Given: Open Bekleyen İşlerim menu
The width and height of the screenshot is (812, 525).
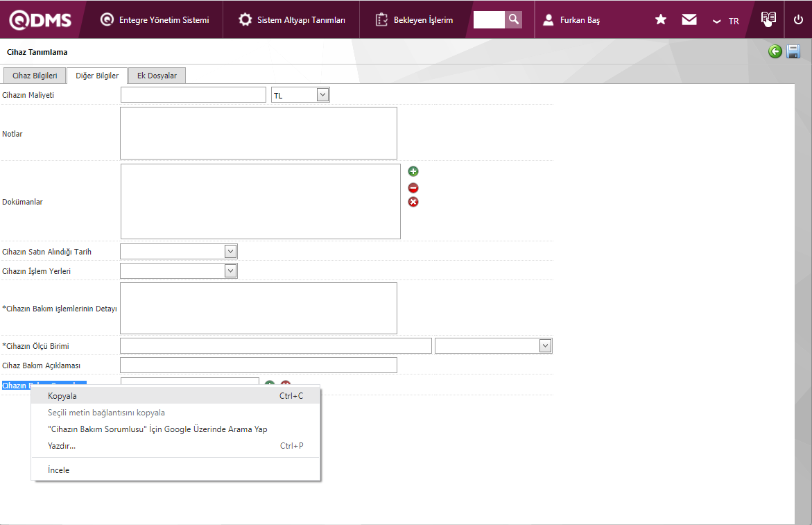Looking at the screenshot, I should pos(414,19).
